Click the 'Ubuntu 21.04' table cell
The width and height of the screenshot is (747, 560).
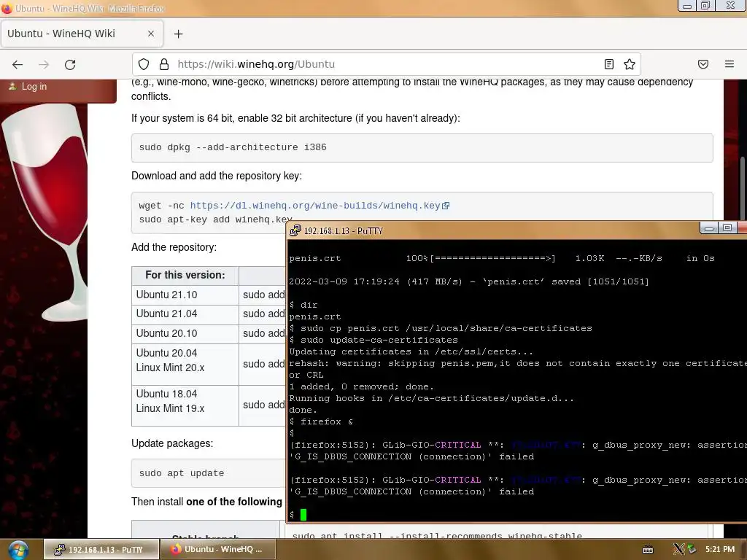pos(185,314)
